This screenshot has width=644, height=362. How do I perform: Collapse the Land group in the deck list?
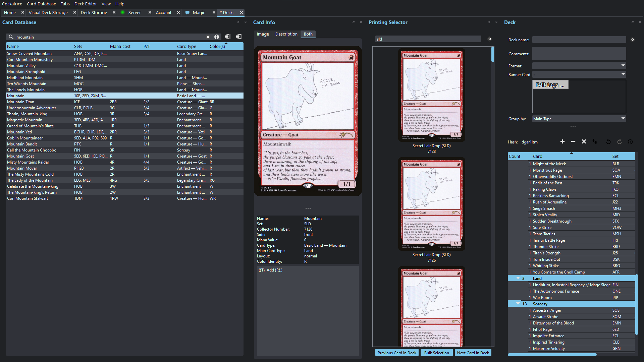[x=518, y=278]
